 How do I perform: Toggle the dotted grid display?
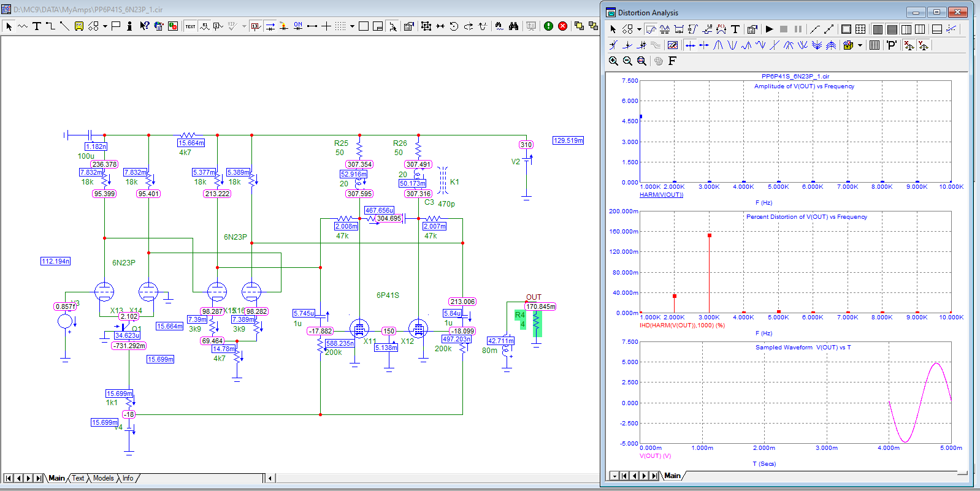[x=340, y=26]
